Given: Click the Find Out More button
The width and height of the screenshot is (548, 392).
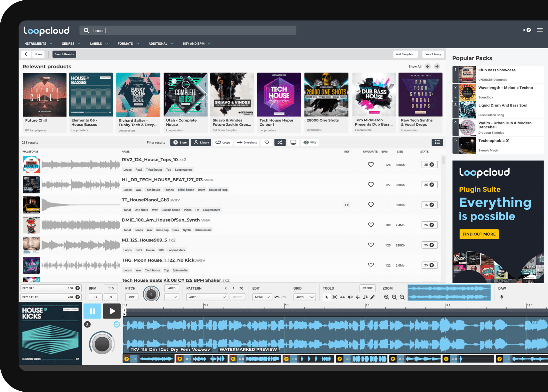Looking at the screenshot, I should (479, 234).
